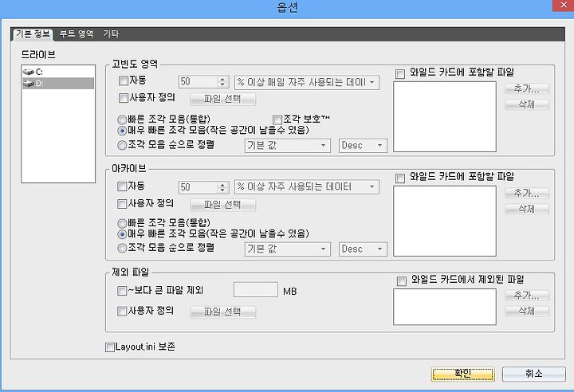The width and height of the screenshot is (574, 392).
Task: Click the percent spinner in 아카이브
Action: click(222, 187)
